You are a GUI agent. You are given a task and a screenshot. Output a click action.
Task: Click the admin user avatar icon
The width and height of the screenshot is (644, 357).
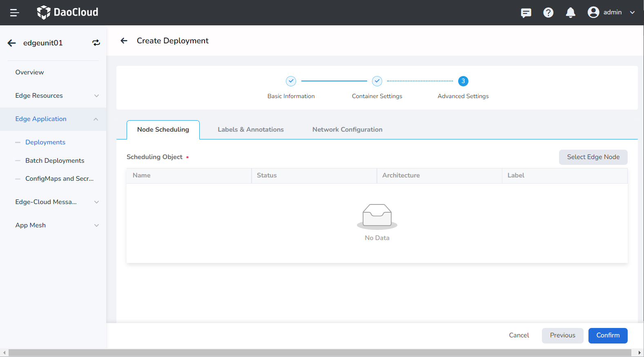click(593, 12)
